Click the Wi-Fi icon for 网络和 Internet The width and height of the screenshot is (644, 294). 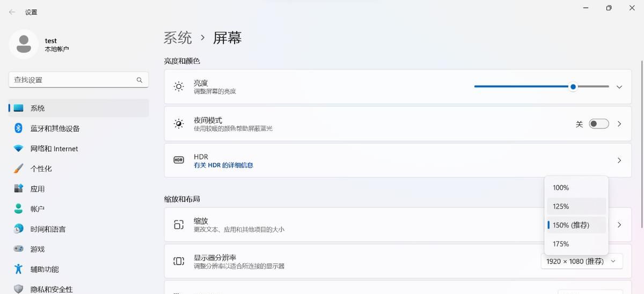click(x=19, y=149)
